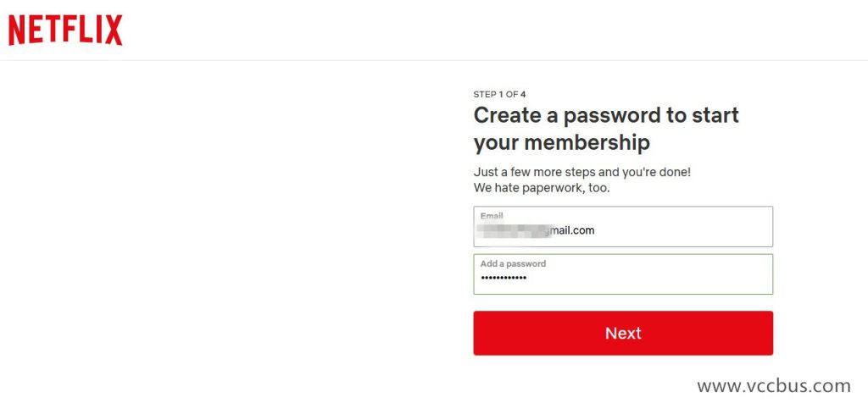Click the small "Email" field label
This screenshot has height=409, width=868.
(492, 216)
